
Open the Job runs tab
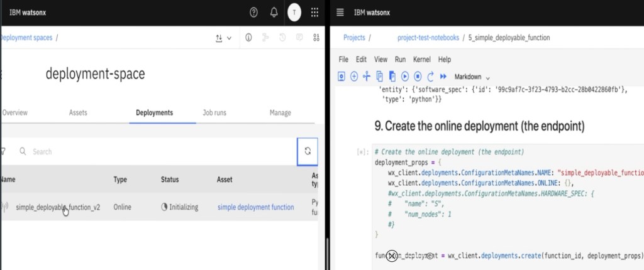(214, 113)
